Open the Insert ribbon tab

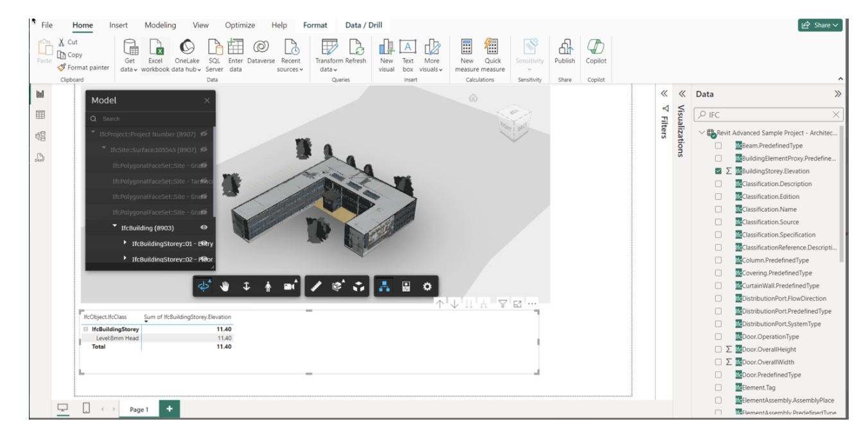coord(118,25)
